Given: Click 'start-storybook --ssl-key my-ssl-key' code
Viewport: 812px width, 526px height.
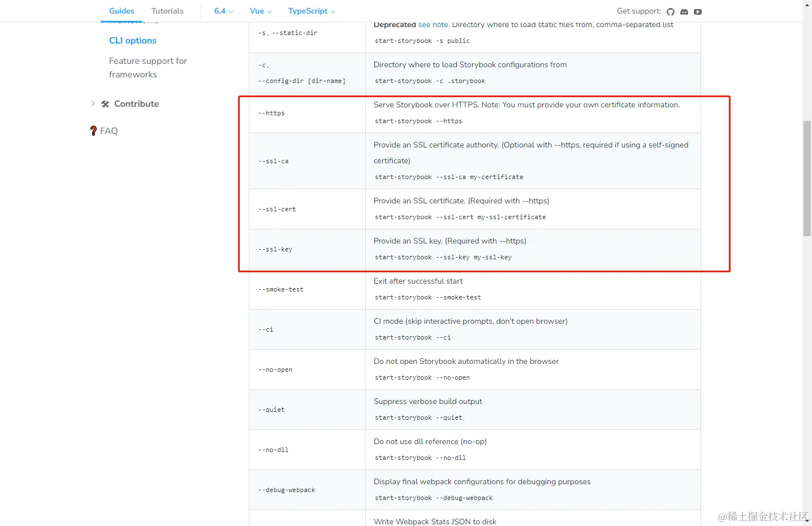Looking at the screenshot, I should point(443,257).
